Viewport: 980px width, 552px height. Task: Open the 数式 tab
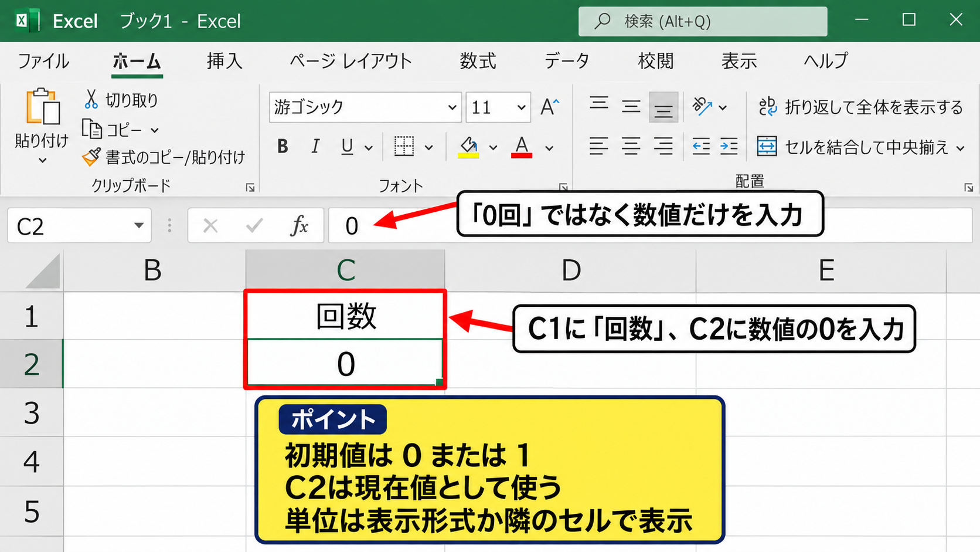(x=478, y=61)
